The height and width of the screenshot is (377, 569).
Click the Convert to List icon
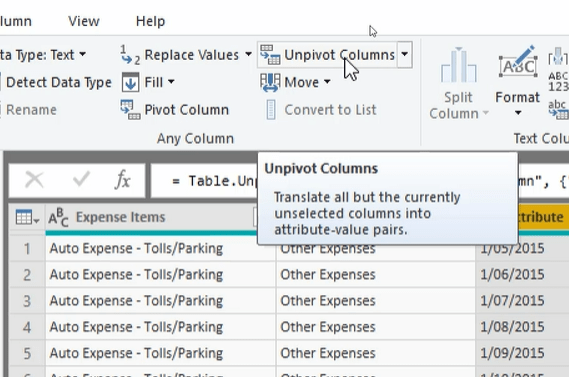271,110
